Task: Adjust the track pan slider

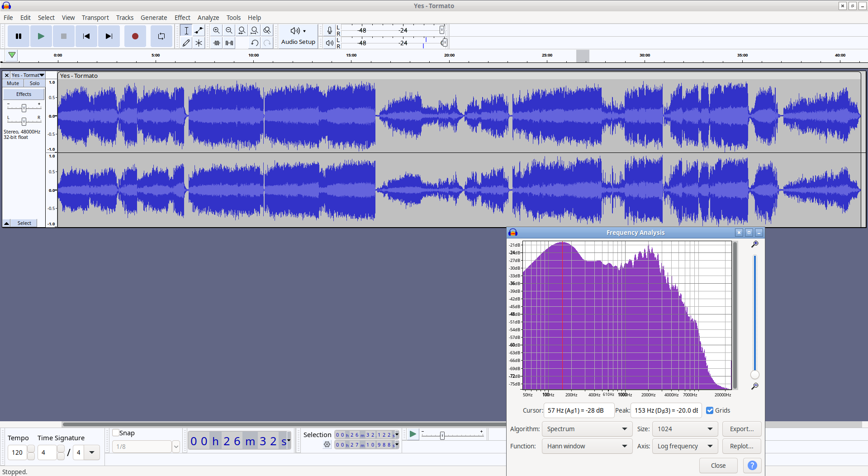Action: point(24,121)
